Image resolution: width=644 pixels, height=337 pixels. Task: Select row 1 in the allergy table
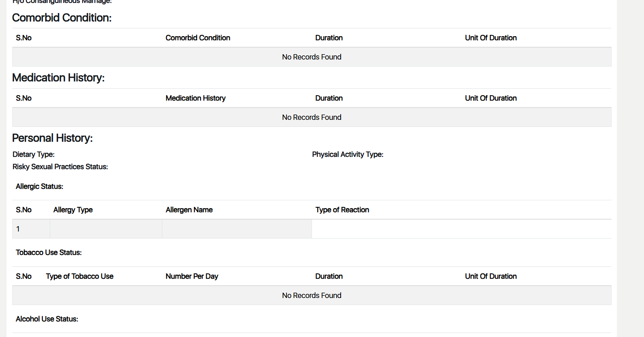(x=18, y=229)
